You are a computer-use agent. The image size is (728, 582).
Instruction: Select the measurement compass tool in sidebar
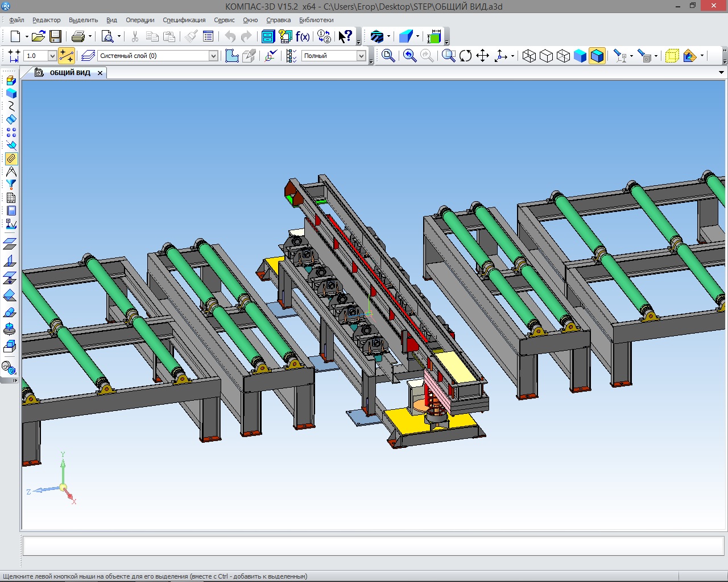tap(11, 172)
